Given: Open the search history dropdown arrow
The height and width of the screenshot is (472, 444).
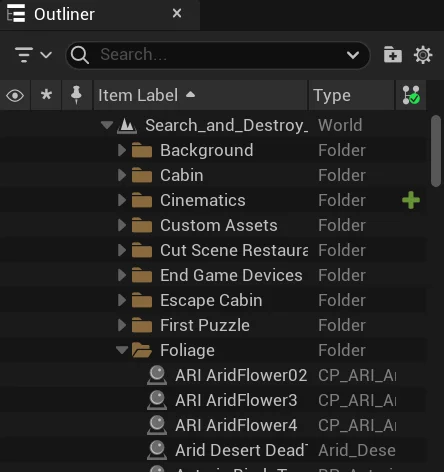Looking at the screenshot, I should [353, 55].
